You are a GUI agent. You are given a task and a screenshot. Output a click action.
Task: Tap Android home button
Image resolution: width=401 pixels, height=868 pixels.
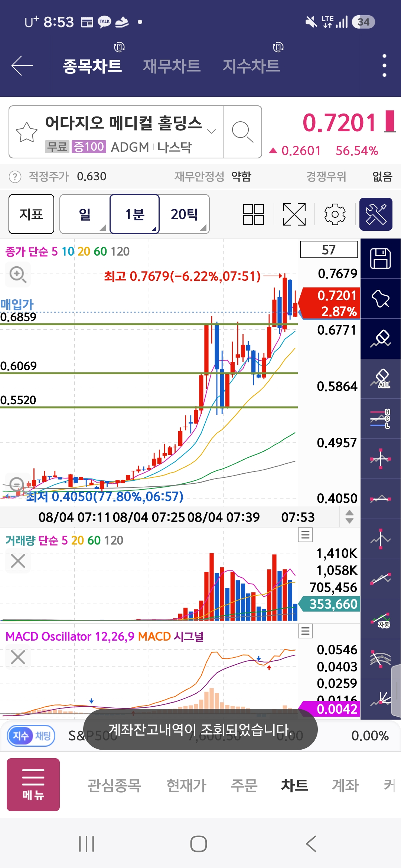click(199, 844)
